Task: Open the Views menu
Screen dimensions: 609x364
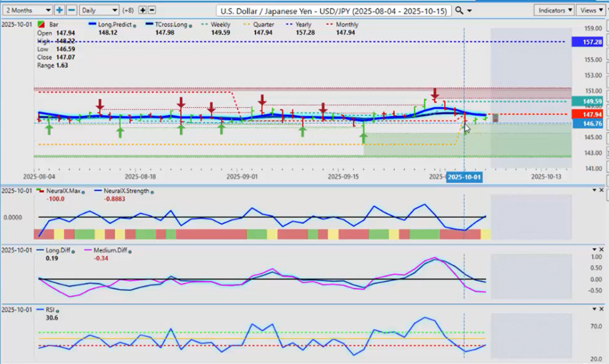Action: (591, 10)
